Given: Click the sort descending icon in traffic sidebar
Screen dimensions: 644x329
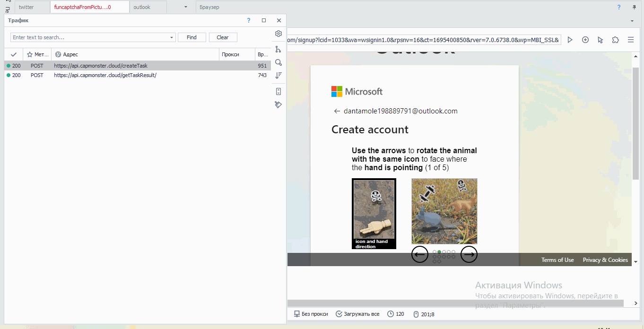Looking at the screenshot, I should tap(278, 75).
